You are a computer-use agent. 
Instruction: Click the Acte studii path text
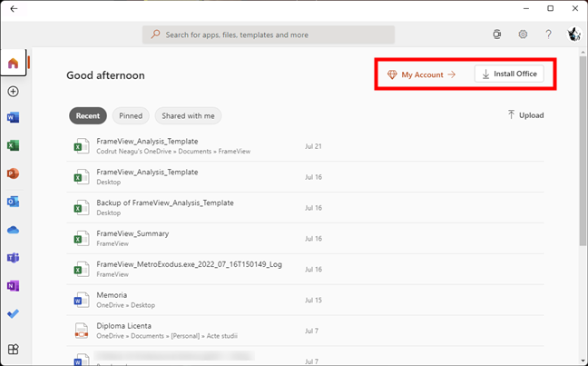click(222, 336)
